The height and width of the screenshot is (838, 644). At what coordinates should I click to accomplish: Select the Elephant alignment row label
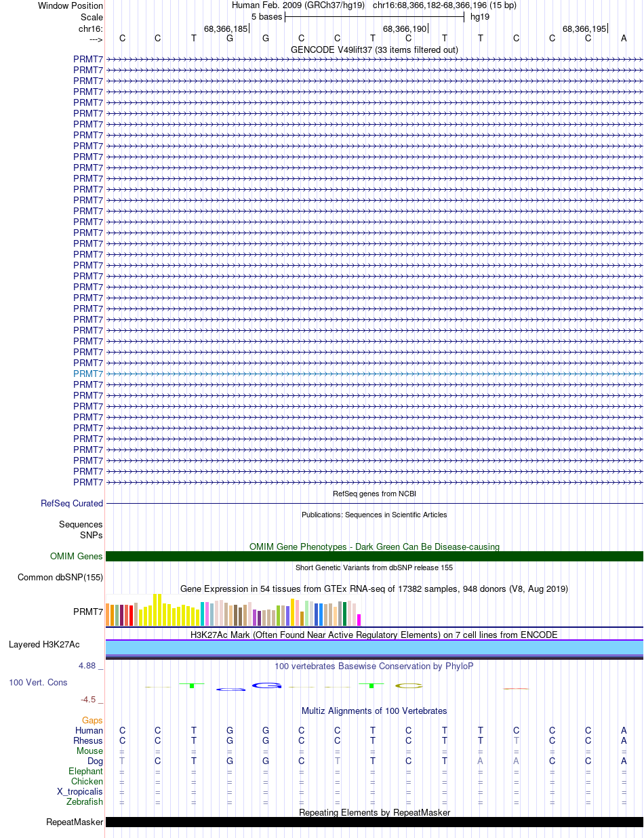[86, 772]
